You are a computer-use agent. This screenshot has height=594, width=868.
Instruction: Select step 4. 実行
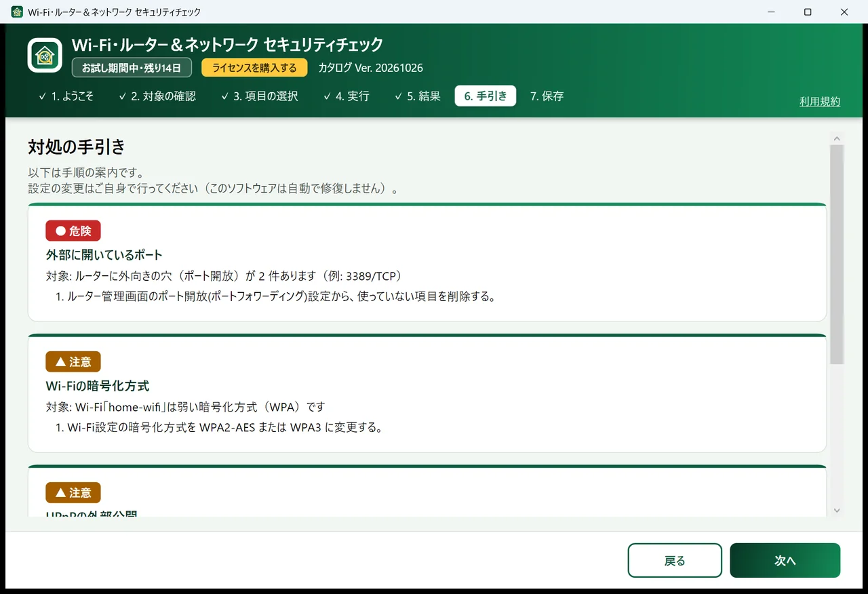tap(346, 96)
